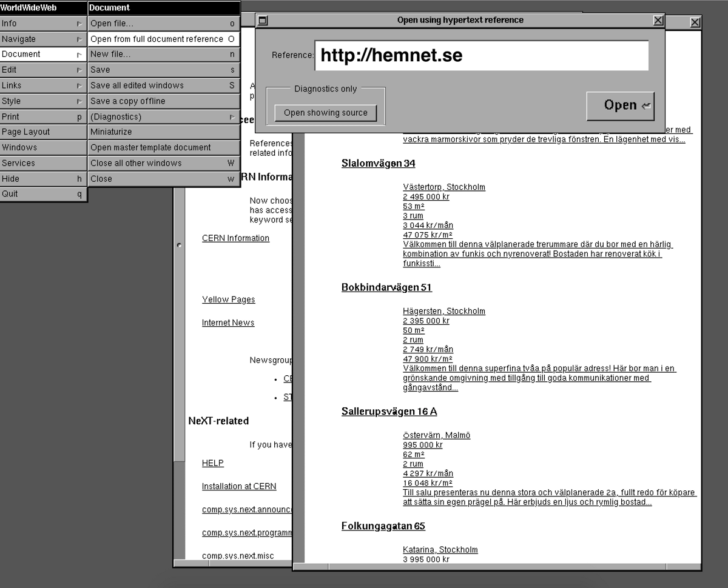Close the Open using hypertext reference panel

pyautogui.click(x=658, y=20)
